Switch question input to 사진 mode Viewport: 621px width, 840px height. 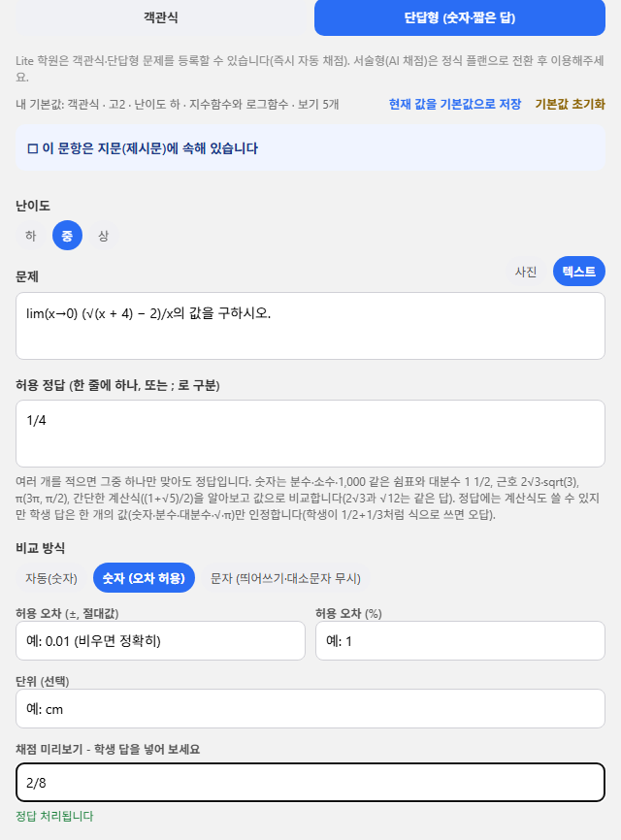526,272
